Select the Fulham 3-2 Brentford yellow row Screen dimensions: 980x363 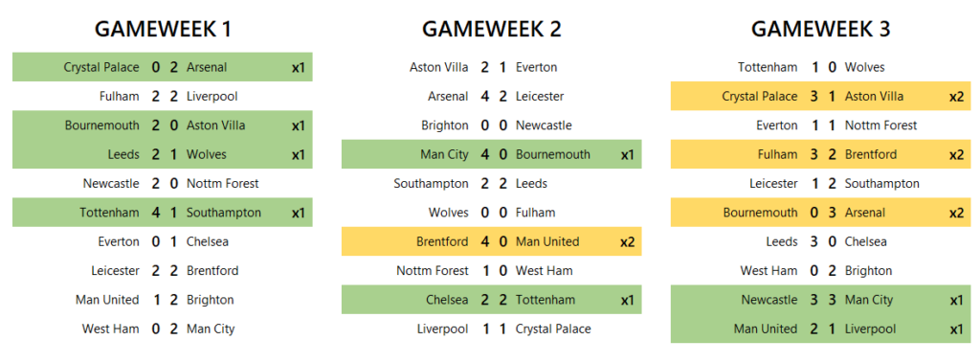[820, 154]
